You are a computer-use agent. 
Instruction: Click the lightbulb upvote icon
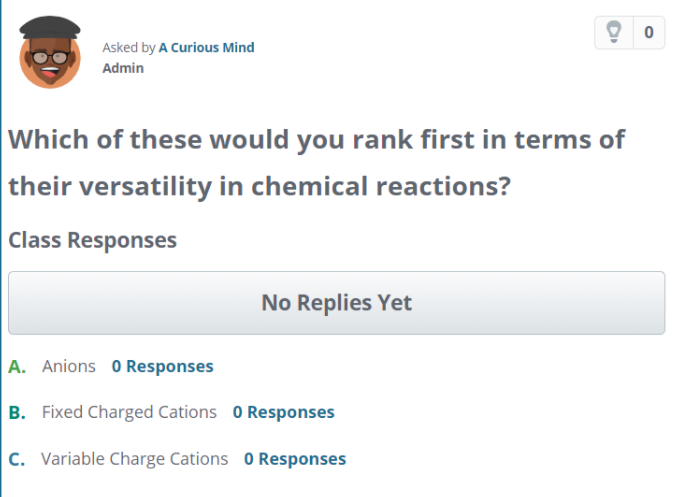tap(614, 33)
